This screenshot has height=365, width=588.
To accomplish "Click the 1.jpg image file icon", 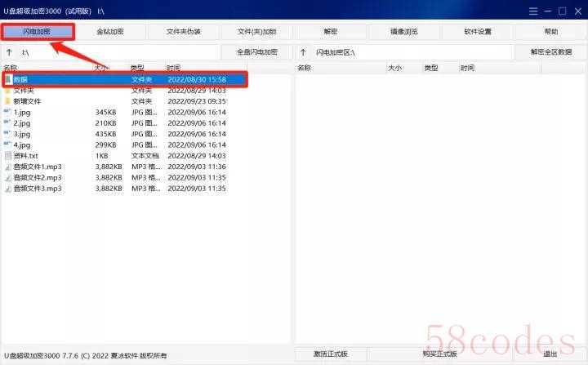I will pos(8,112).
